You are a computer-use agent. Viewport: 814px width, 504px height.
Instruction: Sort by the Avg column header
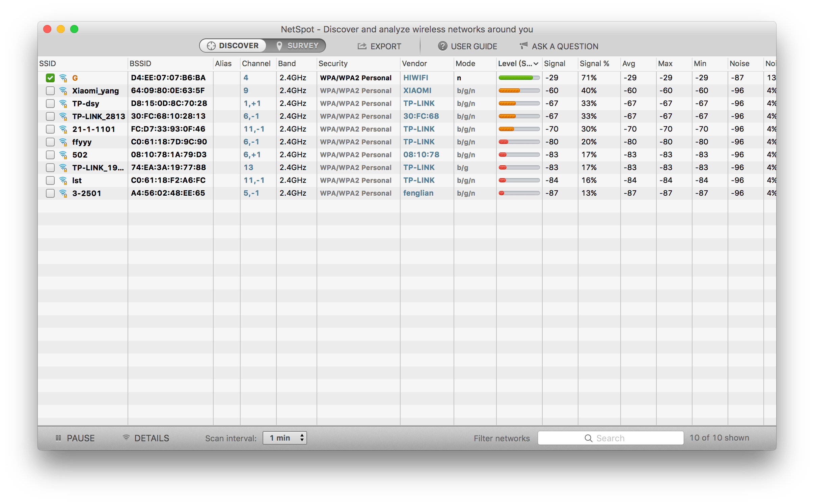[639, 63]
